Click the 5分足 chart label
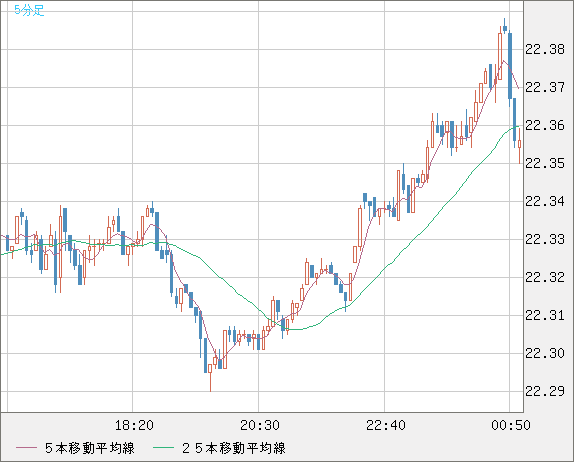574x462 pixels. [29, 10]
